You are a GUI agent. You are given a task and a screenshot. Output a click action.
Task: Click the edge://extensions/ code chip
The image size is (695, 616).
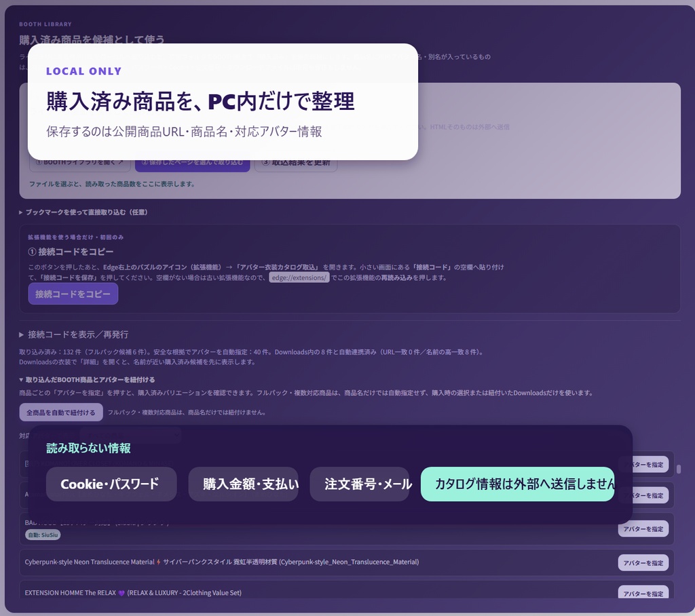(299, 278)
